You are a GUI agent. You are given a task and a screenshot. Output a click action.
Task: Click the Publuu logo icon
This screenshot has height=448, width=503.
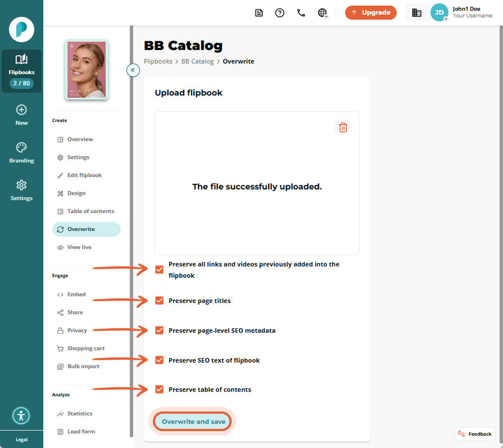click(x=21, y=30)
